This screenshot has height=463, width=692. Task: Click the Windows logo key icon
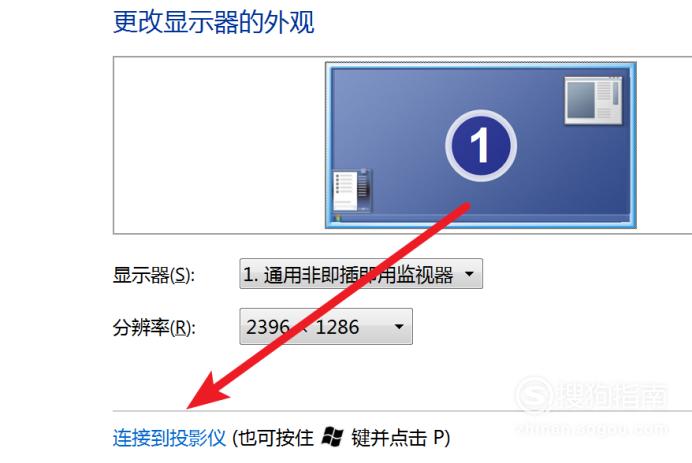[332, 437]
